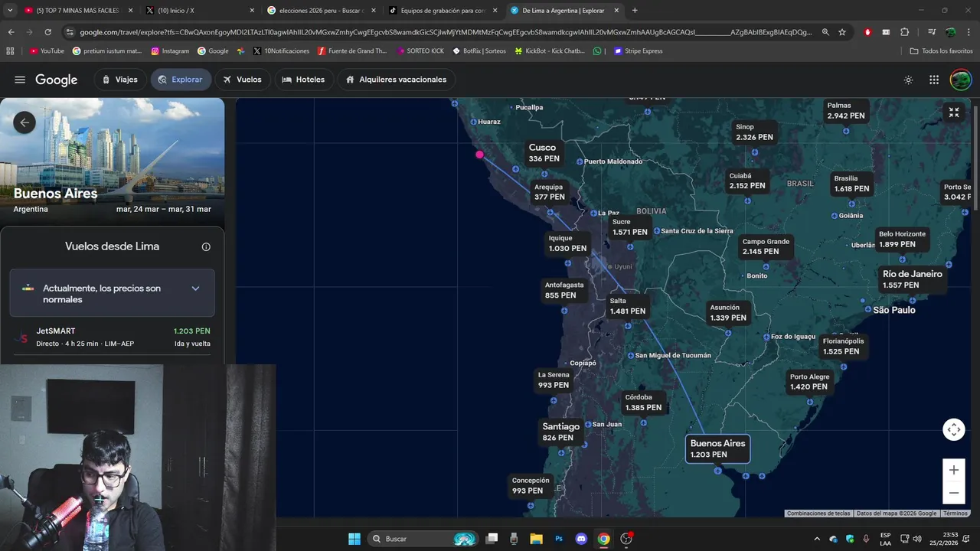This screenshot has height=551, width=980.
Task: Expand the current prices are normal panel
Action: pos(113,294)
